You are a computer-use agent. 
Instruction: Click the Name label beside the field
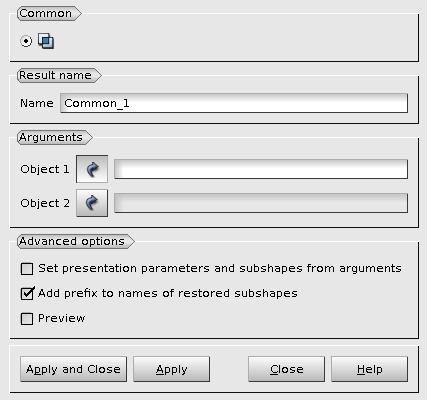click(x=37, y=103)
